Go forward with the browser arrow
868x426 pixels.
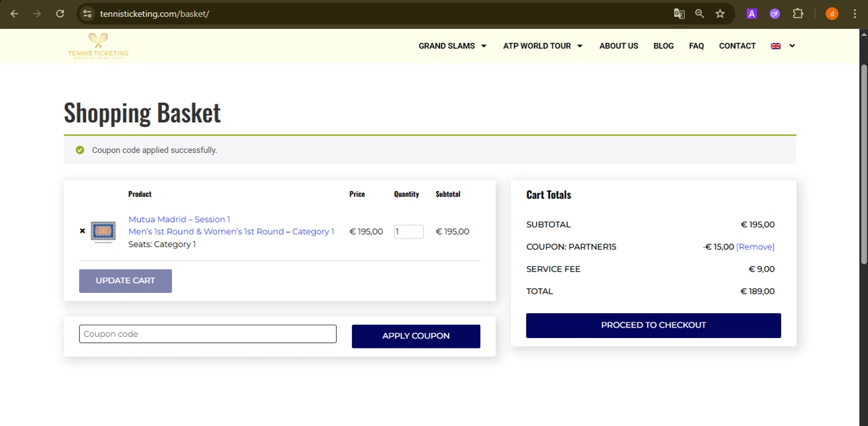[37, 14]
